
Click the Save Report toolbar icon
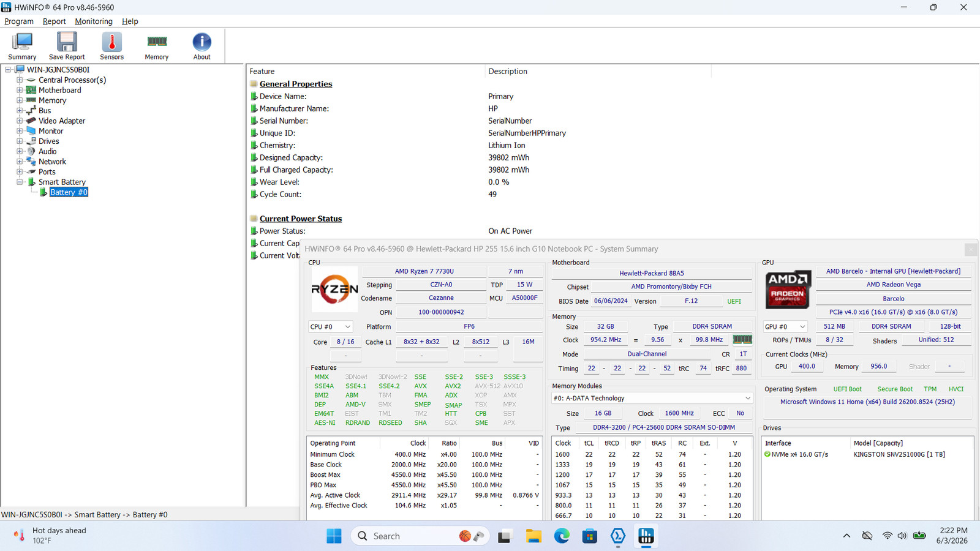67,46
